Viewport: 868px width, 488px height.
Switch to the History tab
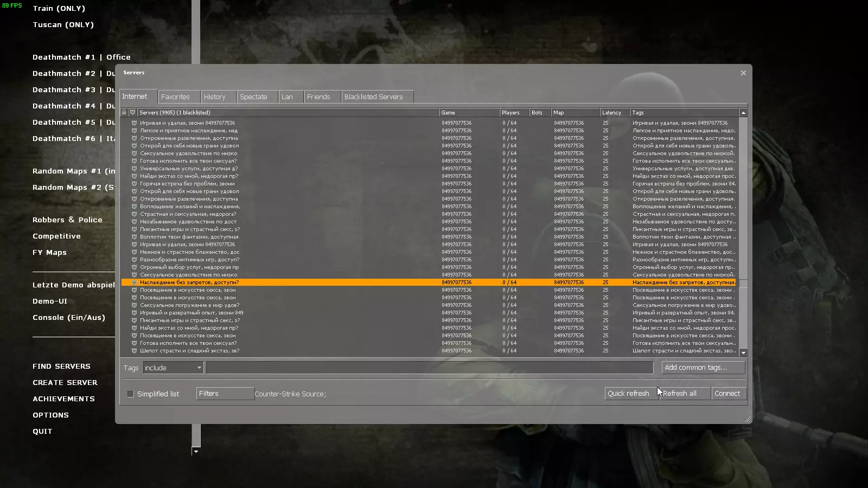[219, 97]
